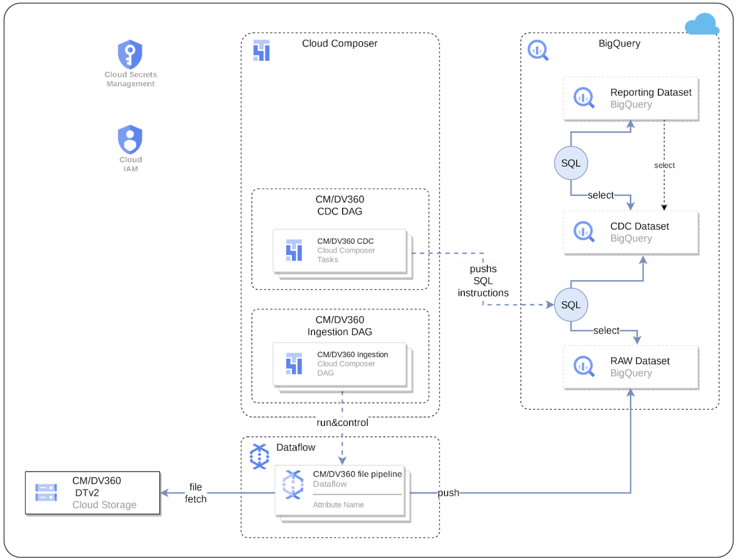
Task: Click the Cloud Composer icon in its header
Action: (261, 49)
